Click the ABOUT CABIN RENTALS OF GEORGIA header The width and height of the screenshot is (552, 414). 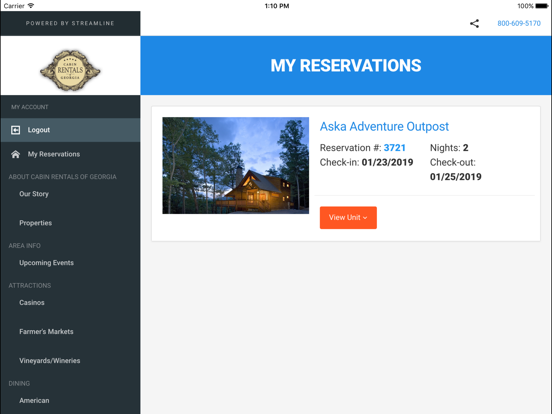[62, 177]
